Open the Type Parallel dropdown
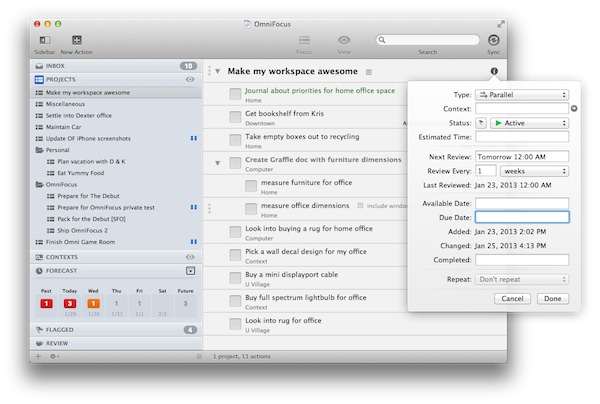600x404 pixels. [x=522, y=94]
